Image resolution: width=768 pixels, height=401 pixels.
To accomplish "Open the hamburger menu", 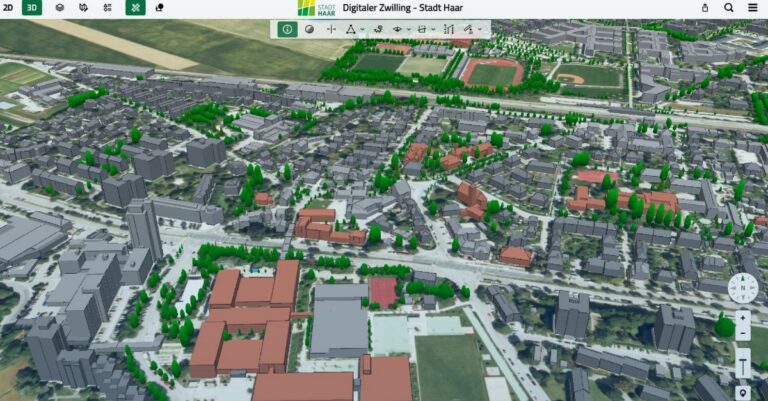I will tap(753, 8).
